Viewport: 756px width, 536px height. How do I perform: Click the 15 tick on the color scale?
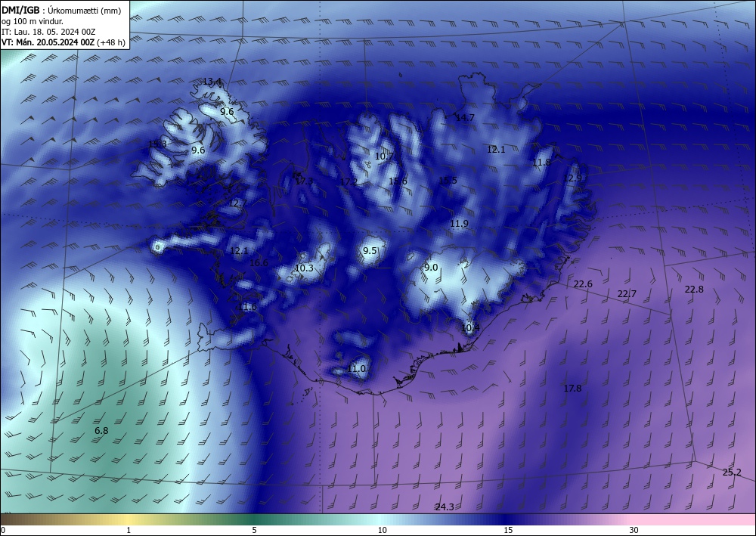(x=508, y=530)
